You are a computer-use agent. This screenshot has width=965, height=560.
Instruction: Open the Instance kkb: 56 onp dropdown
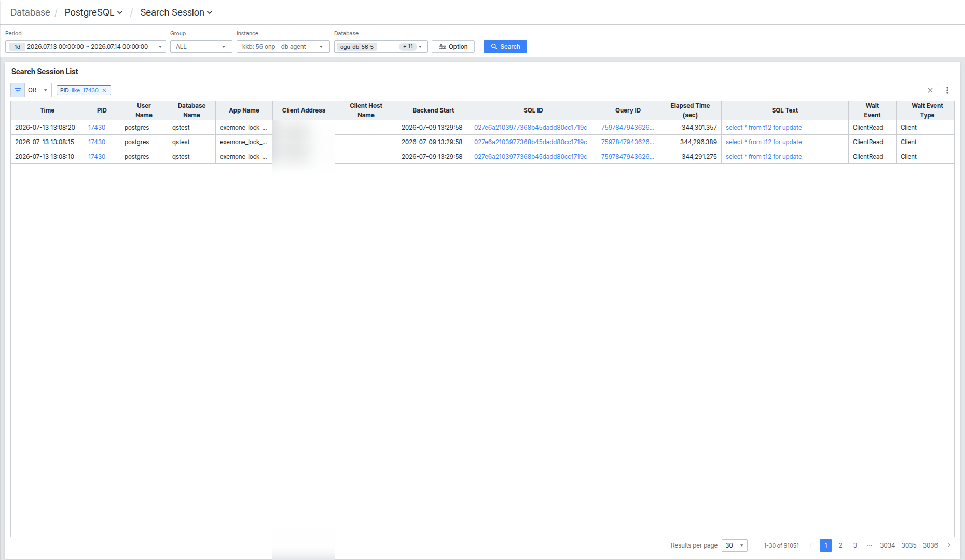tap(283, 47)
